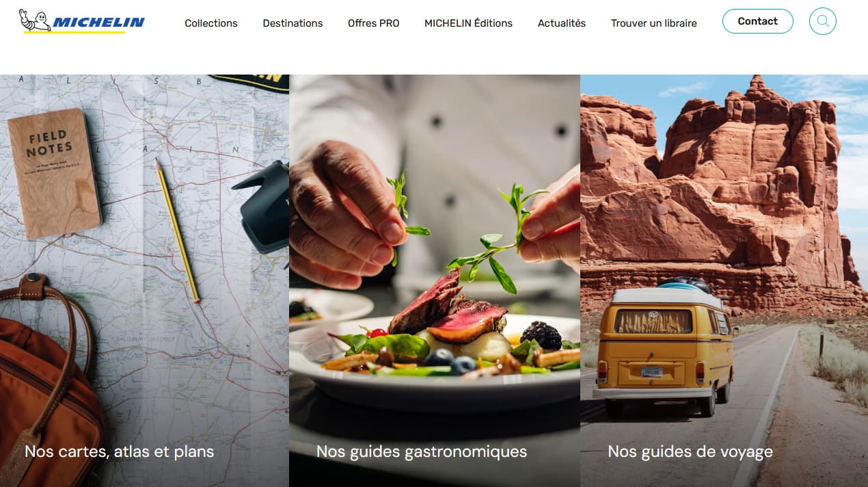
Task: Click the Bibendum mascot icon
Action: (x=34, y=20)
